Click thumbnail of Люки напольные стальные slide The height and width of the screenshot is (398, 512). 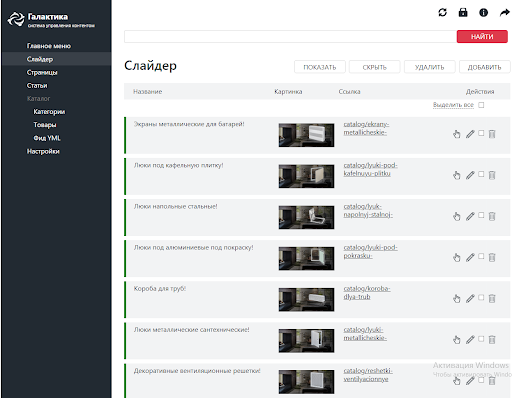[x=306, y=217]
